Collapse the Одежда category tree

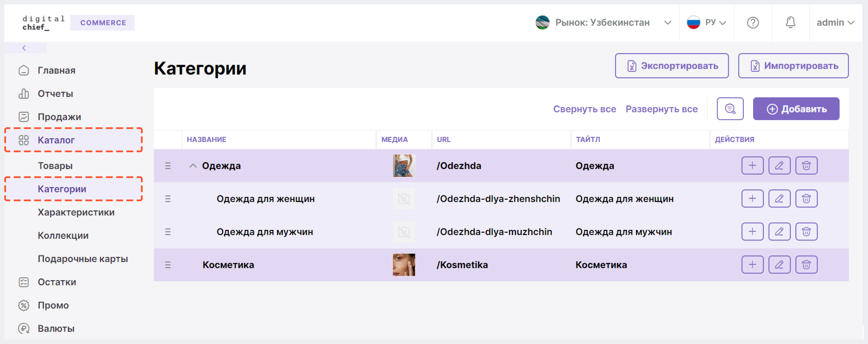click(x=193, y=166)
